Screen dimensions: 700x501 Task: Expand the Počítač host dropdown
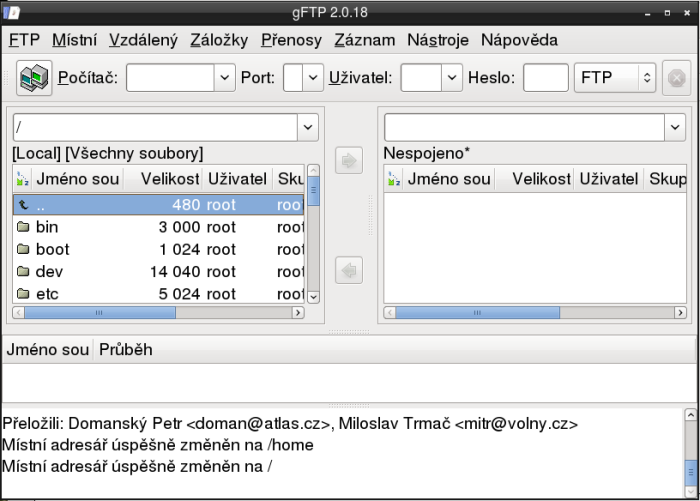[223, 77]
